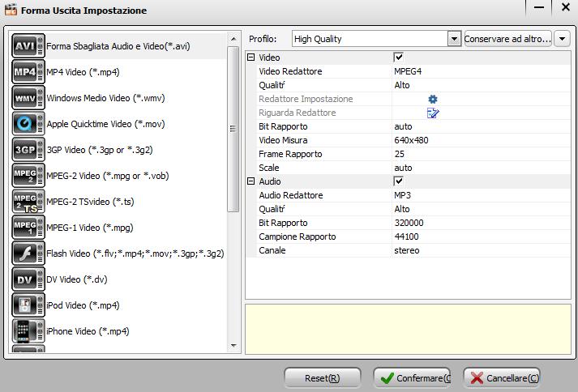Click format list scrollbar up arrow
The width and height of the screenshot is (578, 392).
(233, 39)
